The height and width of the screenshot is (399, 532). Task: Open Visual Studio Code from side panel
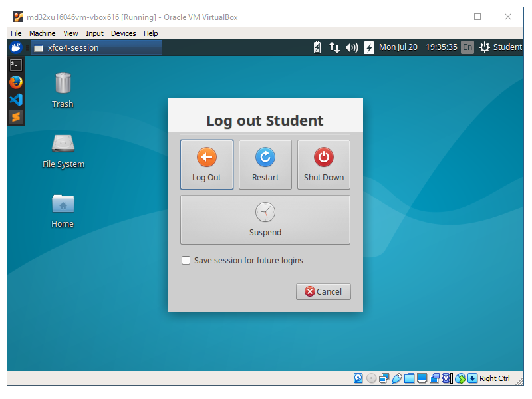(16, 100)
